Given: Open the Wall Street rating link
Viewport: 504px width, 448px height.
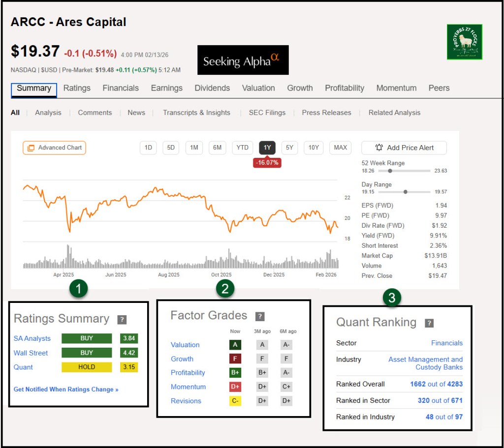Looking at the screenshot, I should click(x=31, y=353).
